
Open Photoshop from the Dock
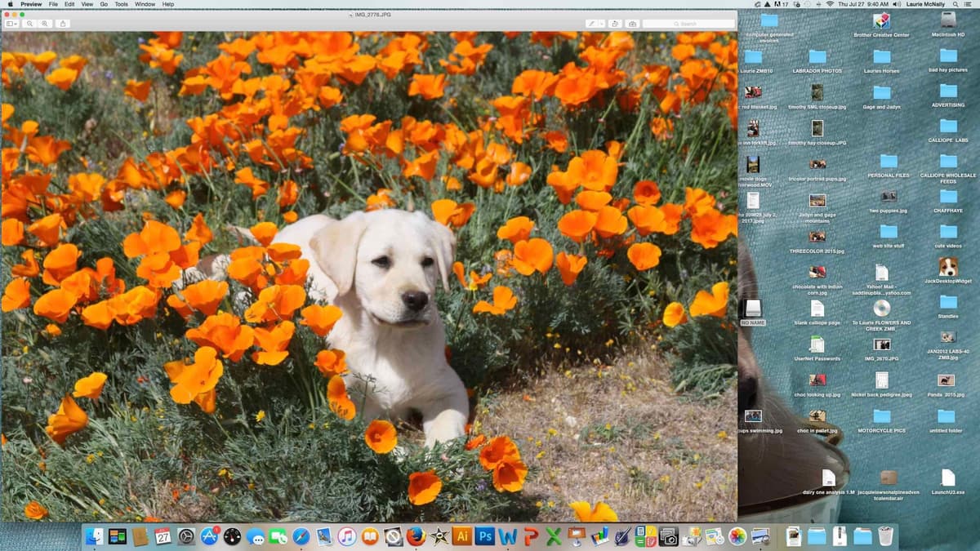[485, 536]
